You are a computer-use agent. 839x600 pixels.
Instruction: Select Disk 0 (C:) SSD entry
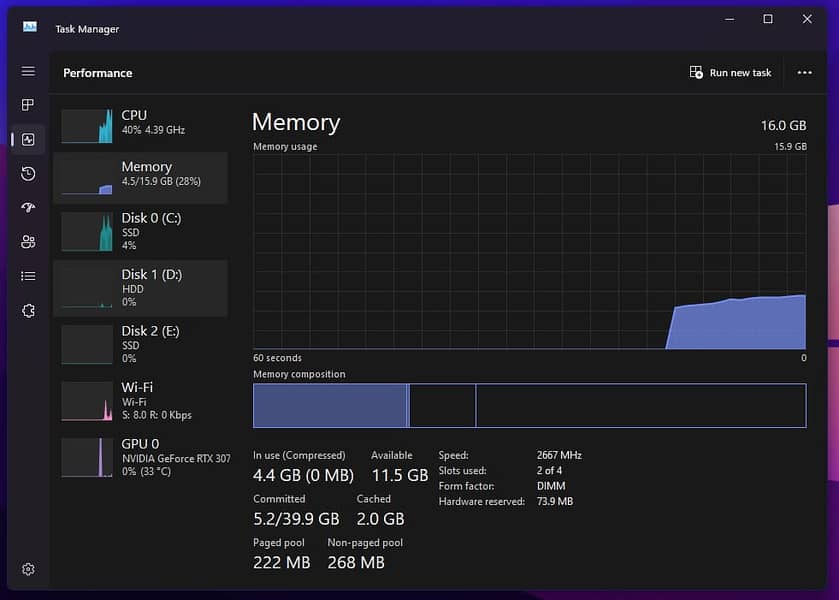141,232
